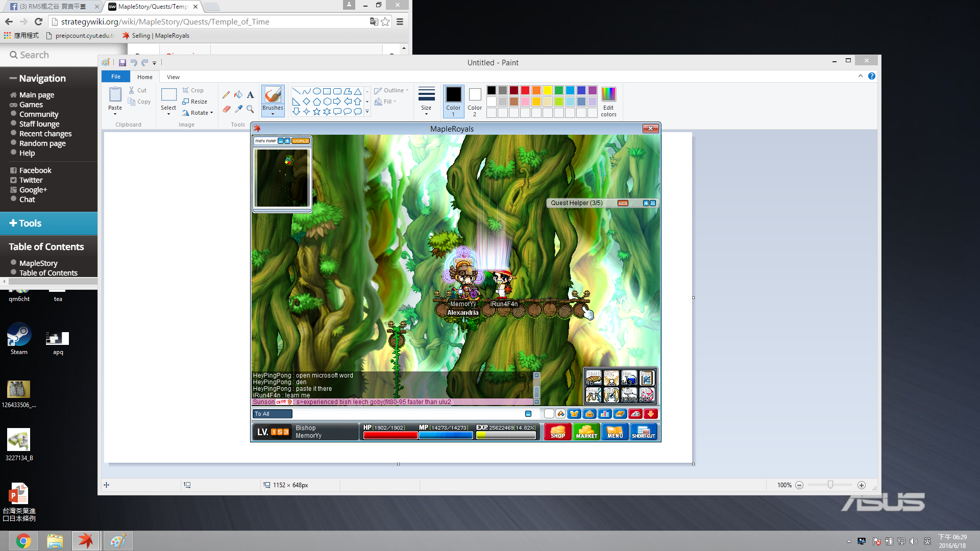Open the Select dropdown arrow

coord(168,114)
